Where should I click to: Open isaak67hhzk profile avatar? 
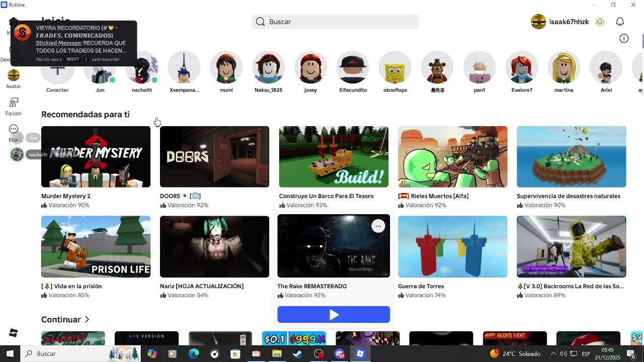[538, 22]
